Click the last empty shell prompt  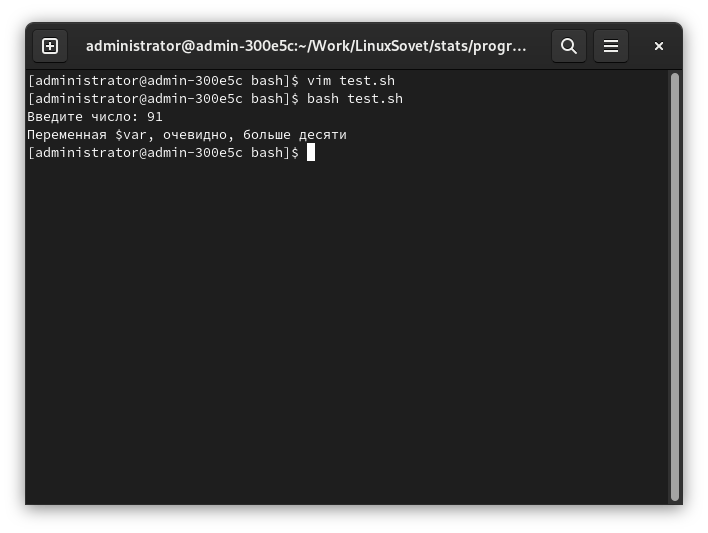tap(160, 152)
